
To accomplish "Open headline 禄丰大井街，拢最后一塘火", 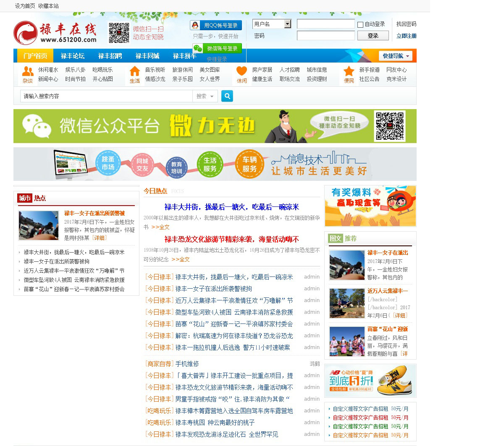I will point(232,207).
